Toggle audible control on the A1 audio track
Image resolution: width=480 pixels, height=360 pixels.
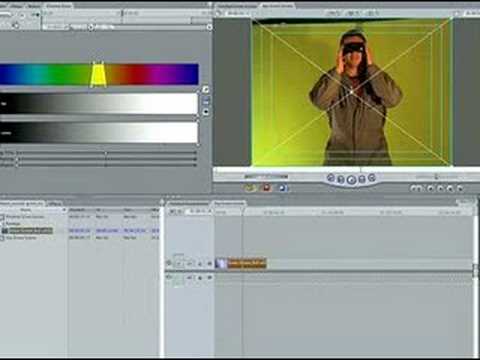pos(169,277)
